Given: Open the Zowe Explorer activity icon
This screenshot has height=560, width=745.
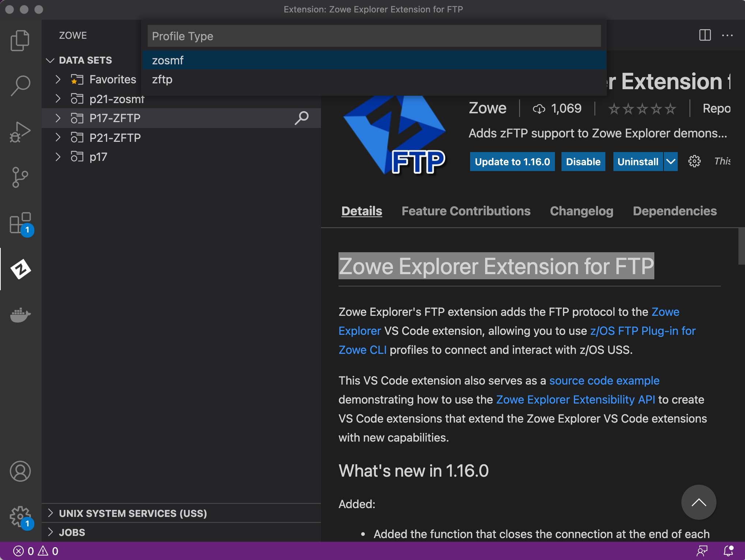Looking at the screenshot, I should click(x=20, y=269).
